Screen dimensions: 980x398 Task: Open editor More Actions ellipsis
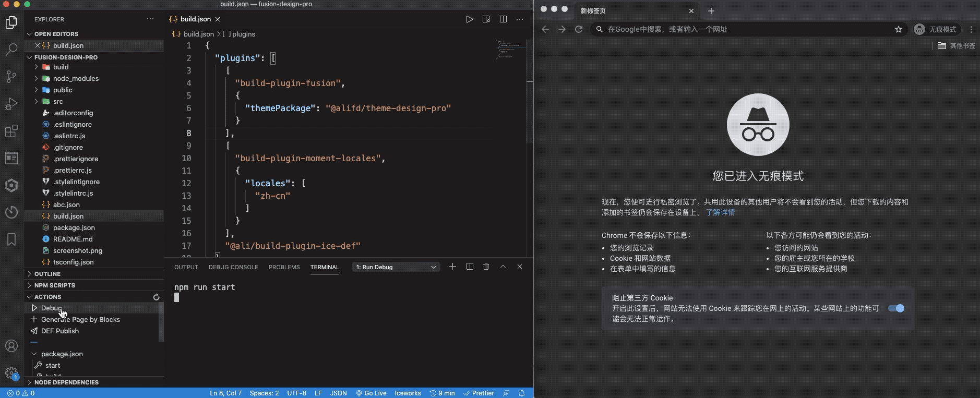[520, 19]
